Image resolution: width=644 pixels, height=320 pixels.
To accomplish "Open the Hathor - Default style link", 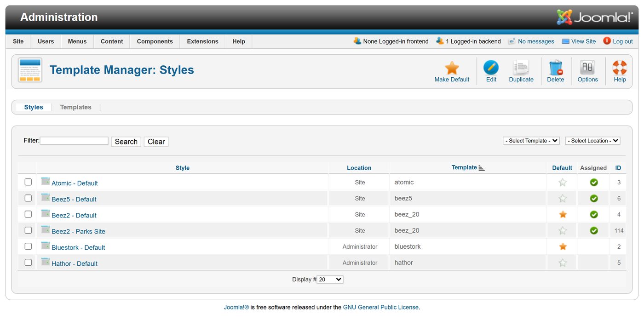I will 75,263.
